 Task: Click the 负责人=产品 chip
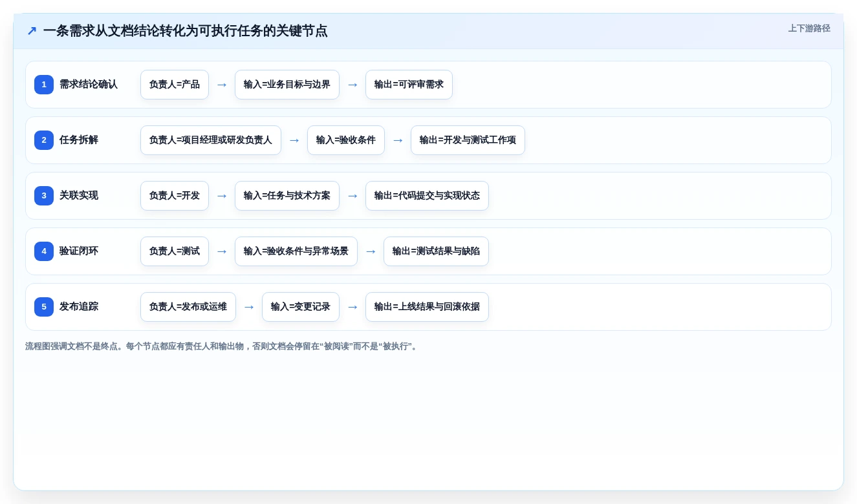175,85
